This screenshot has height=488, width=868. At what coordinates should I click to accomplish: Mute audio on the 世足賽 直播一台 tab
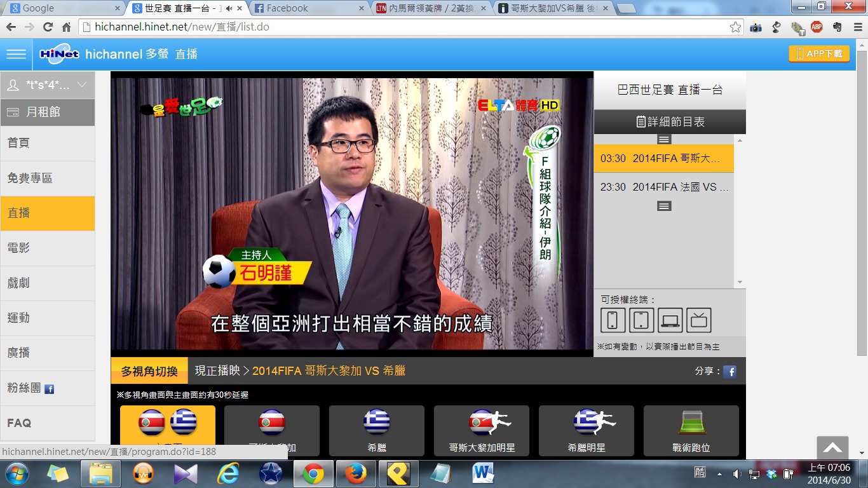[229, 8]
